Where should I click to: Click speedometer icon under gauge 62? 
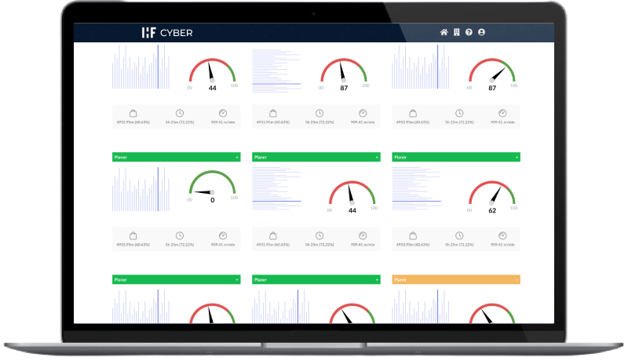pos(502,236)
